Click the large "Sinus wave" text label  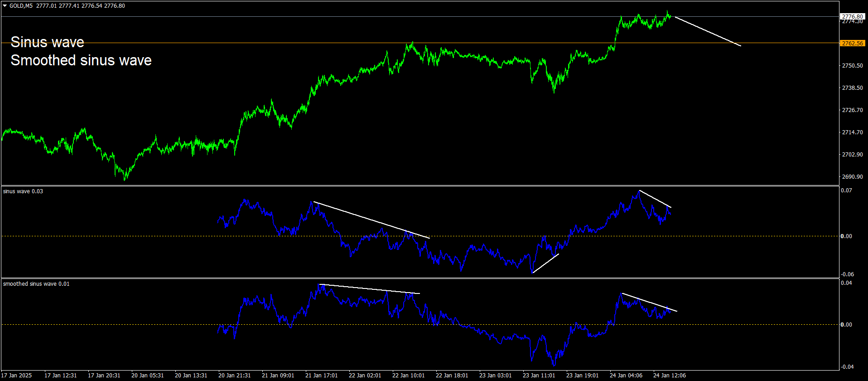coord(48,42)
